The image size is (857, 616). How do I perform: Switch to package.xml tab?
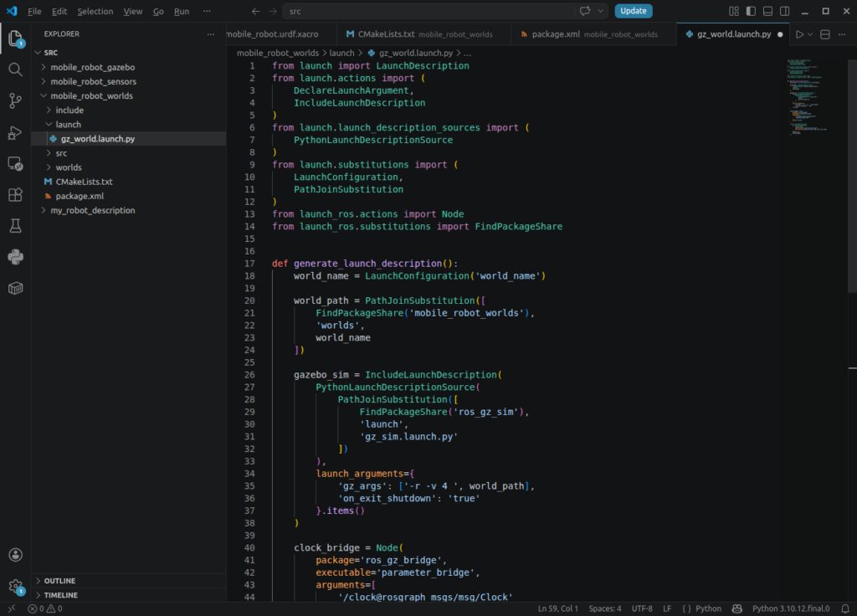tap(593, 33)
